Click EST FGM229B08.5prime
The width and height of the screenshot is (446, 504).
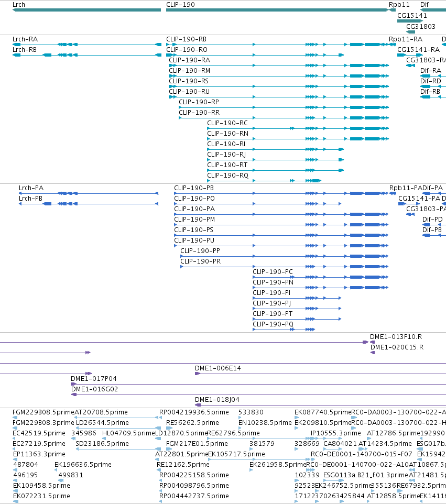click(43, 412)
